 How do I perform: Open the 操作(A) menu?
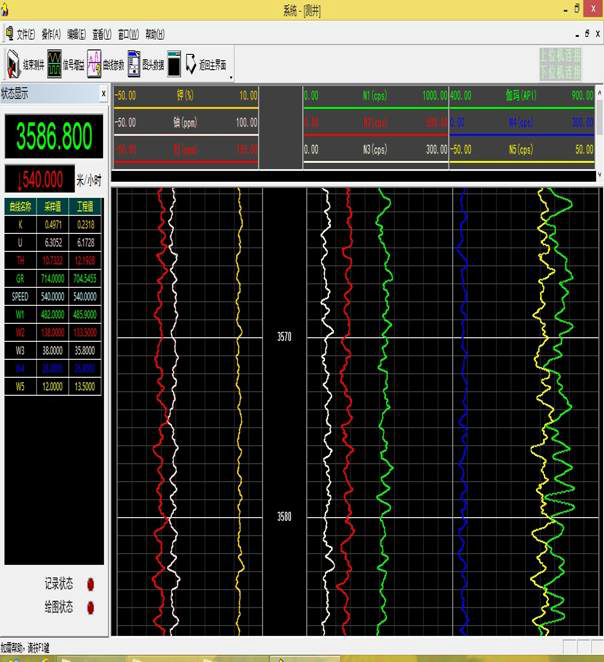51,33
